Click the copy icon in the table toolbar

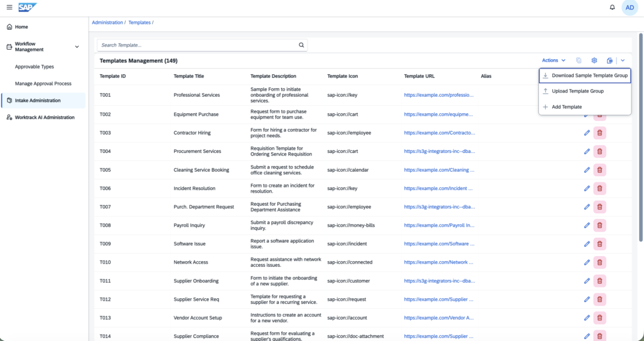(x=579, y=60)
